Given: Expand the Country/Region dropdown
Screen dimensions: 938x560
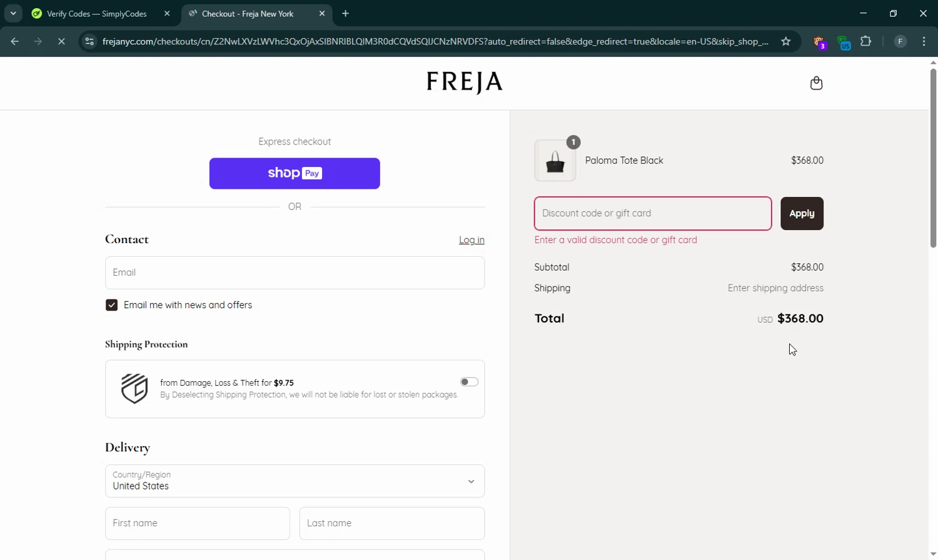Looking at the screenshot, I should pos(295,481).
